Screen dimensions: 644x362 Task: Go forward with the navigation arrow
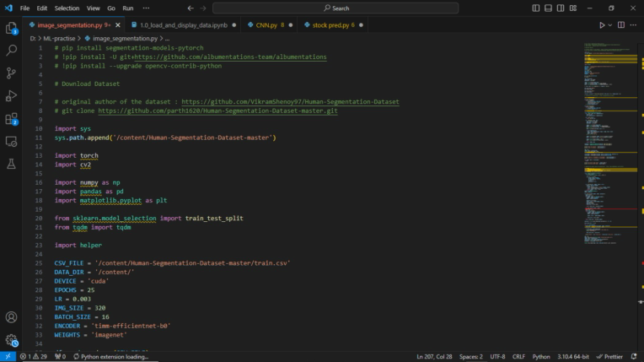coord(203,8)
